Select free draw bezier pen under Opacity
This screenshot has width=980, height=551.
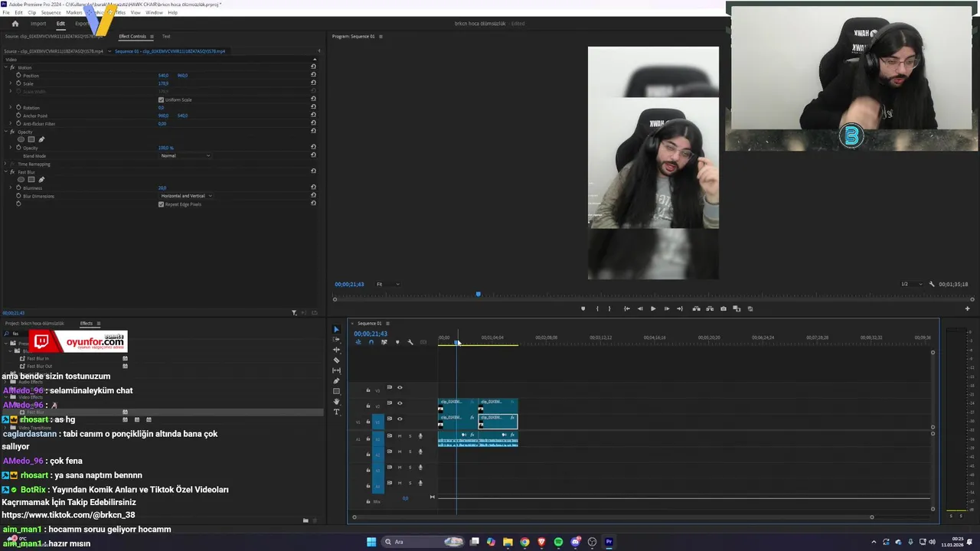[x=41, y=139]
